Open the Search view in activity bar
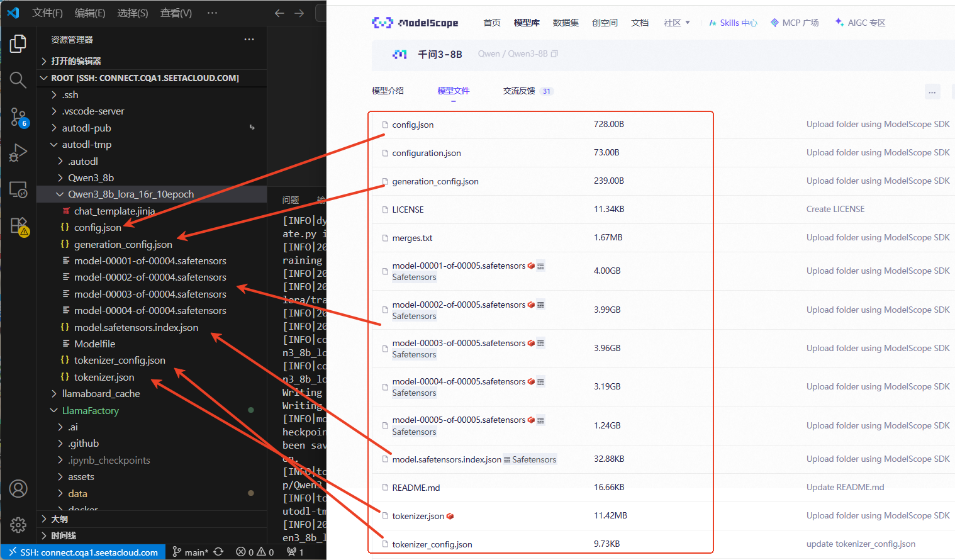955x560 pixels. click(18, 80)
